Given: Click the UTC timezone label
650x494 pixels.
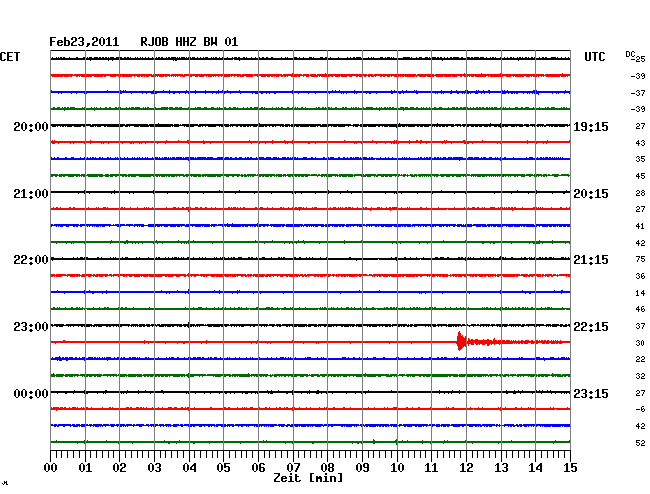Looking at the screenshot, I should [594, 57].
